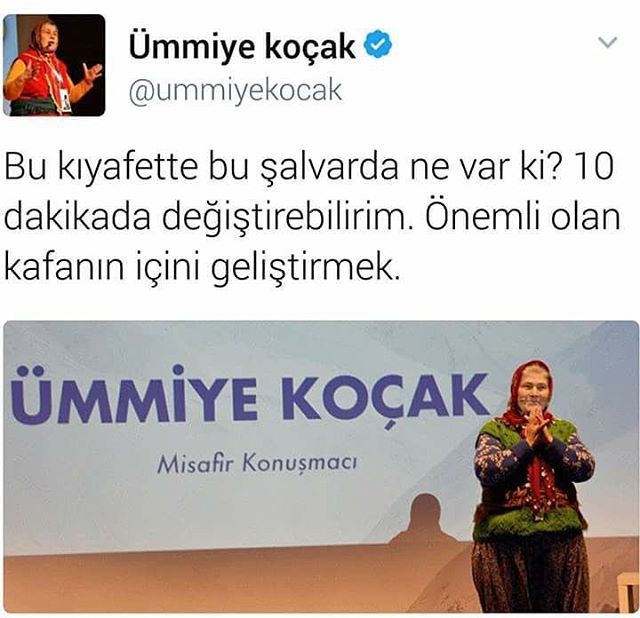Open the @ummiyekocak handle link
Image resolution: width=640 pixels, height=618 pixels.
(236, 91)
